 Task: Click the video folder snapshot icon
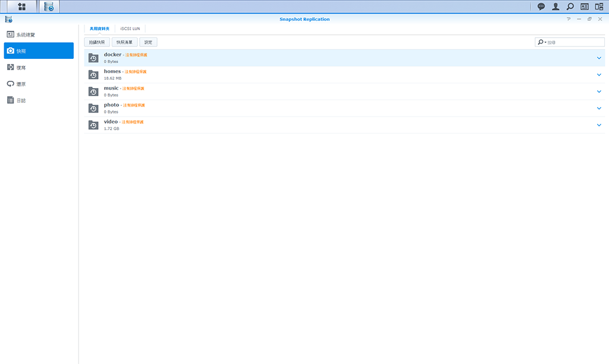click(93, 125)
